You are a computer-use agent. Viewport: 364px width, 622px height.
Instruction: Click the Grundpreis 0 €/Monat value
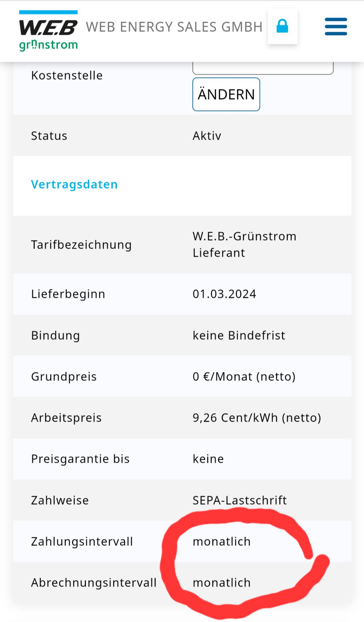click(x=244, y=377)
